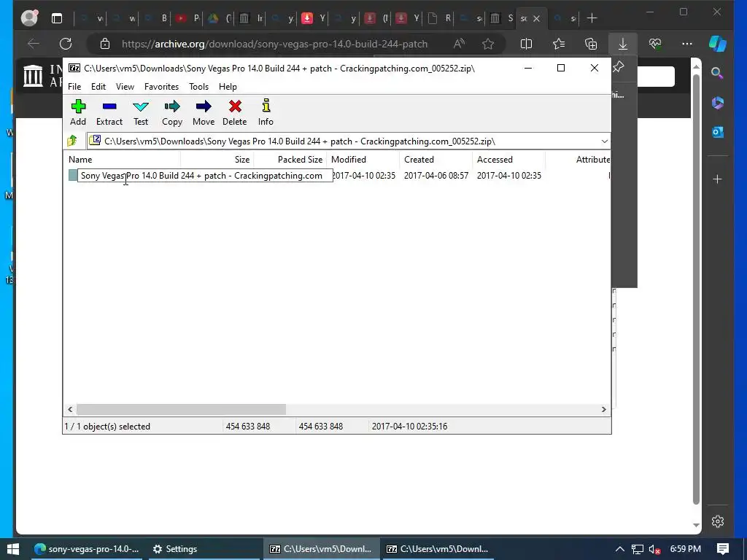This screenshot has height=560, width=747.
Task: Go up one folder level in 7-Zip
Action: click(72, 141)
